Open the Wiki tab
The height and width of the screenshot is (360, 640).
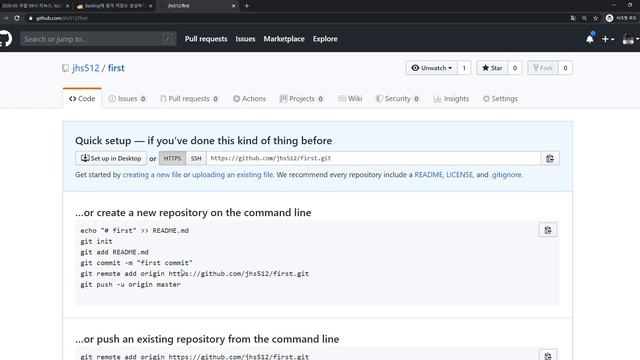coord(350,98)
